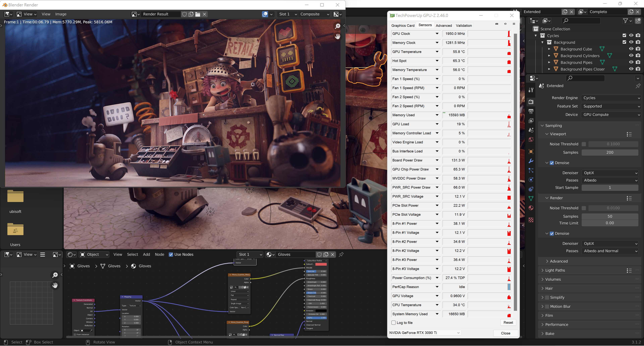Toggle the Use Nodes checkbox
Screen dimensions: 644x346
pyautogui.click(x=171, y=254)
